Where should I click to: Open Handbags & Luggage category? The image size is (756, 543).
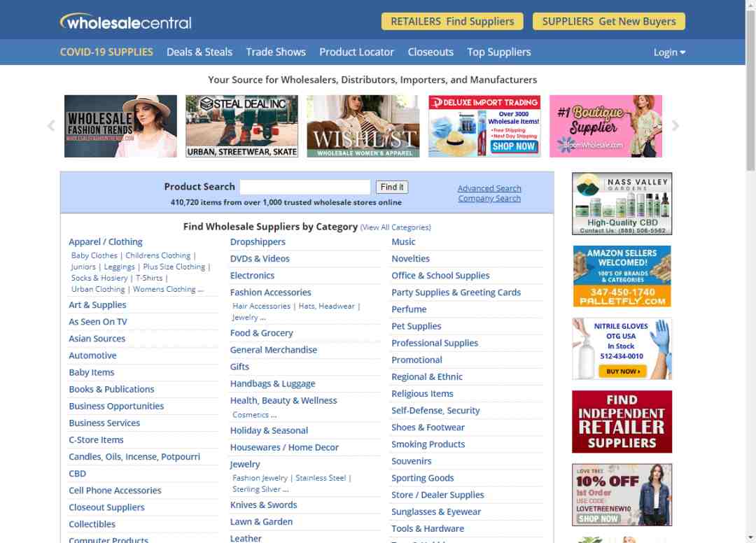pyautogui.click(x=272, y=383)
